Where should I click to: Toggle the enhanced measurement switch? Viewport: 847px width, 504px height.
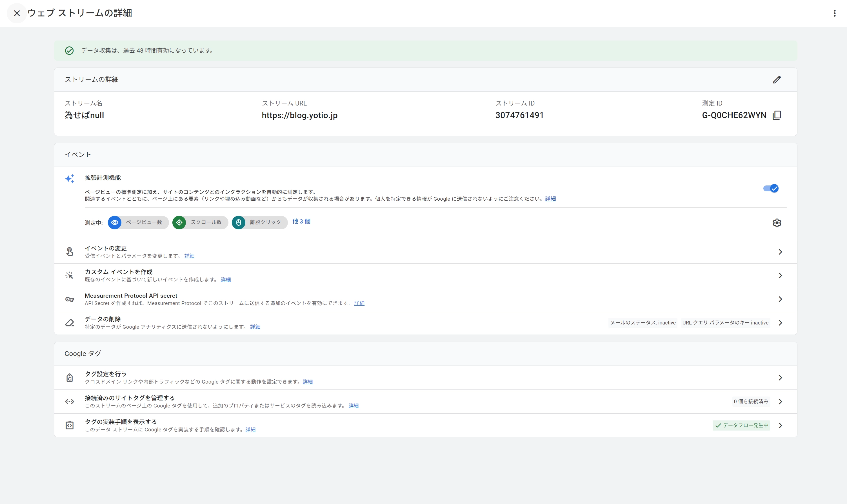point(771,189)
